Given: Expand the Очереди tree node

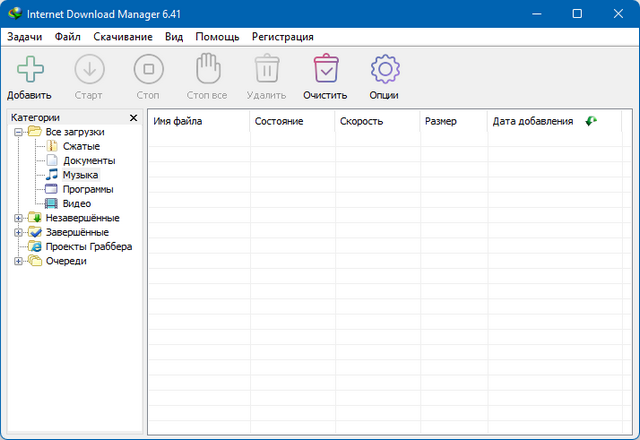Looking at the screenshot, I should click(x=19, y=261).
